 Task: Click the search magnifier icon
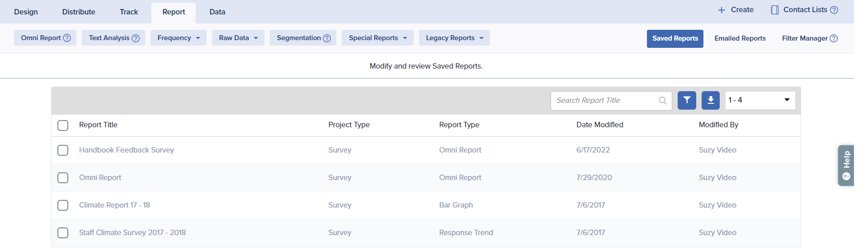[x=662, y=101]
